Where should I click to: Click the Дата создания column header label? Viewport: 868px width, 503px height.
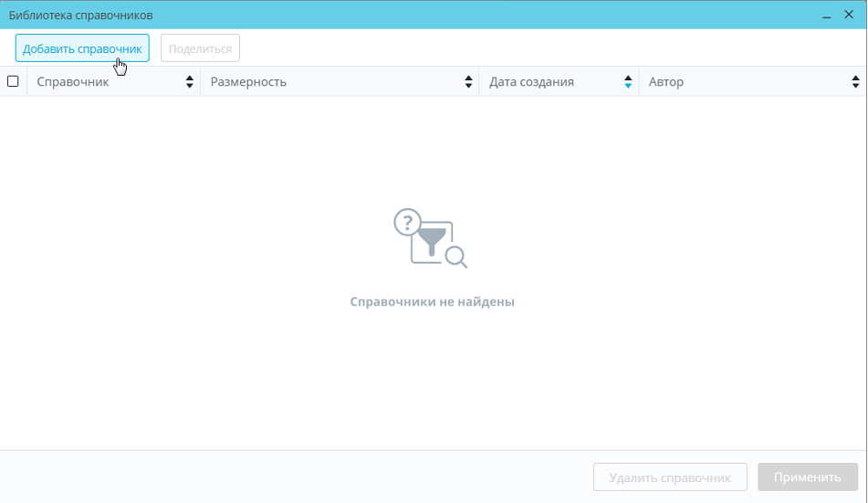tap(531, 82)
